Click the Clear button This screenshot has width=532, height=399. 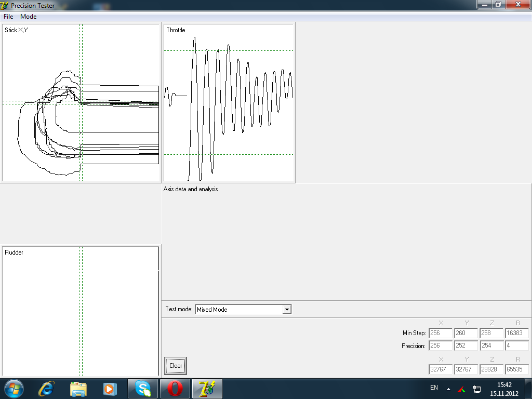176,366
